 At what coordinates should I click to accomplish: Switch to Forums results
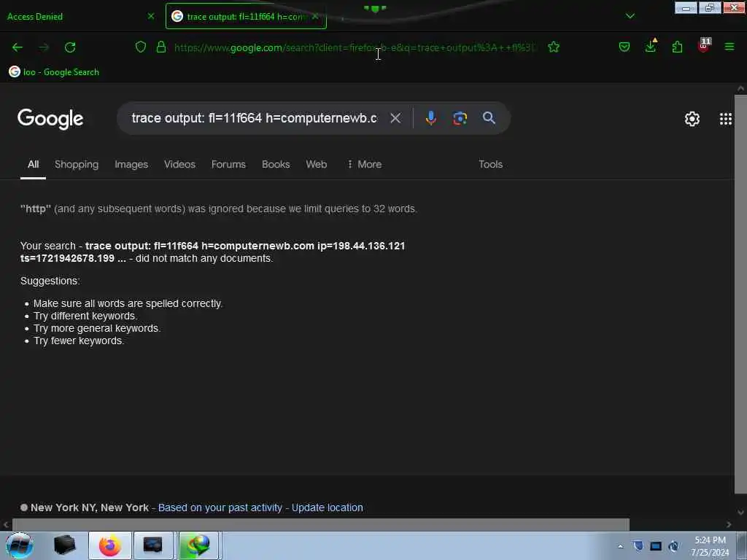pos(228,164)
